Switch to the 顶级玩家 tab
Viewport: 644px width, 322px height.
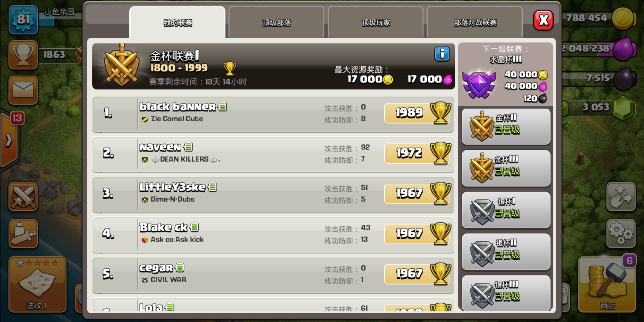coord(376,22)
